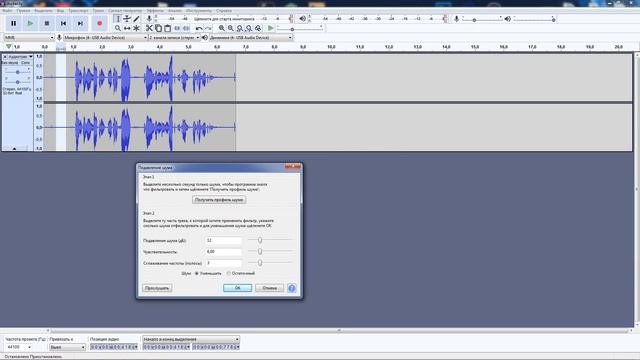Stop audio with the Stop button
Viewport: 640px width, 360px height.
[x=47, y=23]
